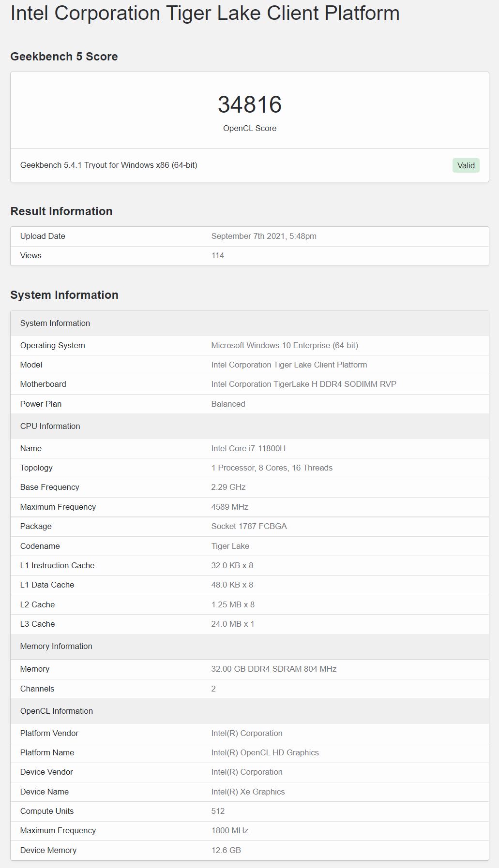This screenshot has height=868, width=499.
Task: Click the Upload Date value September 7th 2021
Action: click(264, 236)
